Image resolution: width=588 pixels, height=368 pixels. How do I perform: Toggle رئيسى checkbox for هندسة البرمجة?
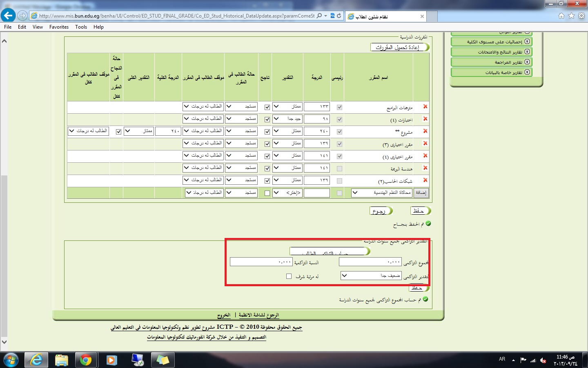[339, 168]
